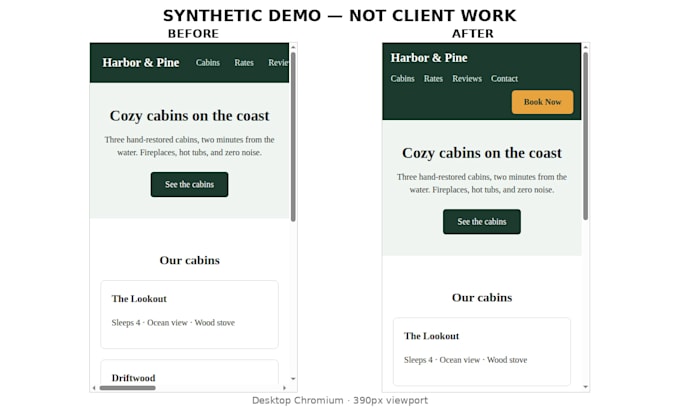Click Sleeps 4 details text in BEFORE view
This screenshot has width=680, height=409.
pos(173,323)
